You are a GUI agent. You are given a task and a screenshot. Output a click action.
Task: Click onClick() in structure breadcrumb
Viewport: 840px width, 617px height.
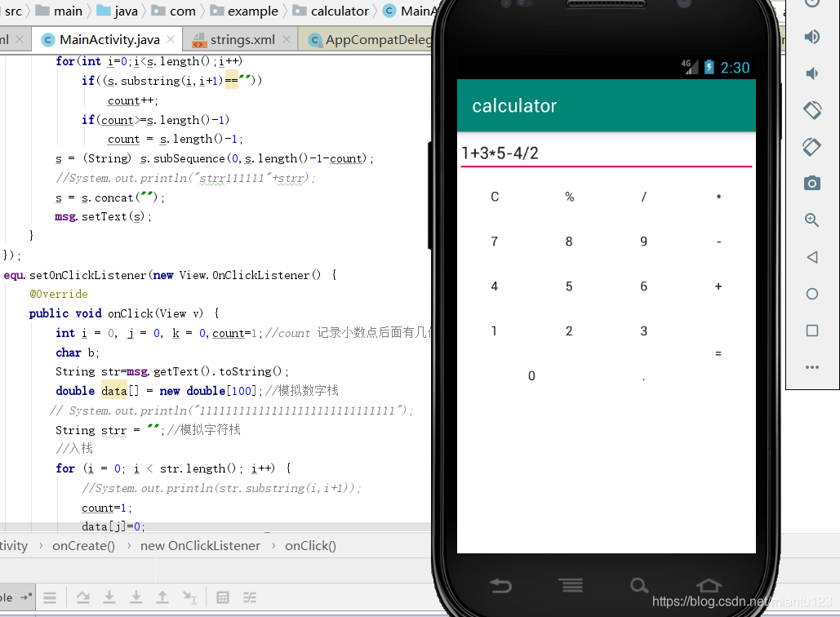click(311, 546)
